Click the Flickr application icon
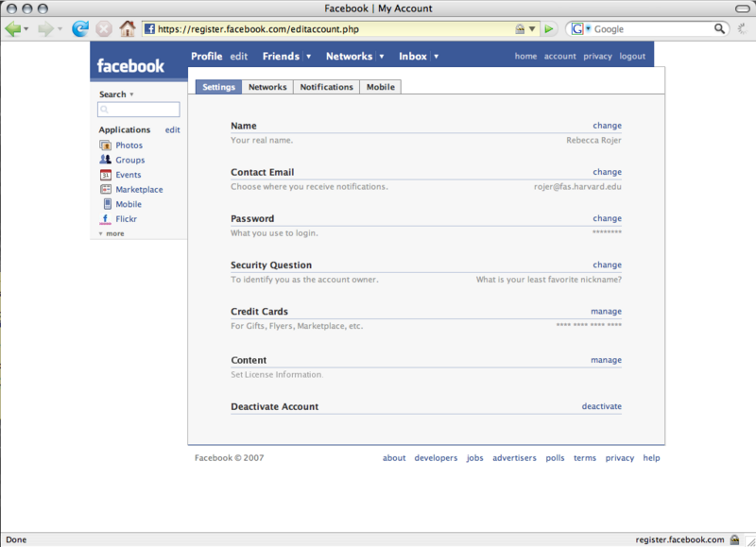Viewport: 756px width, 547px height. pyautogui.click(x=105, y=219)
